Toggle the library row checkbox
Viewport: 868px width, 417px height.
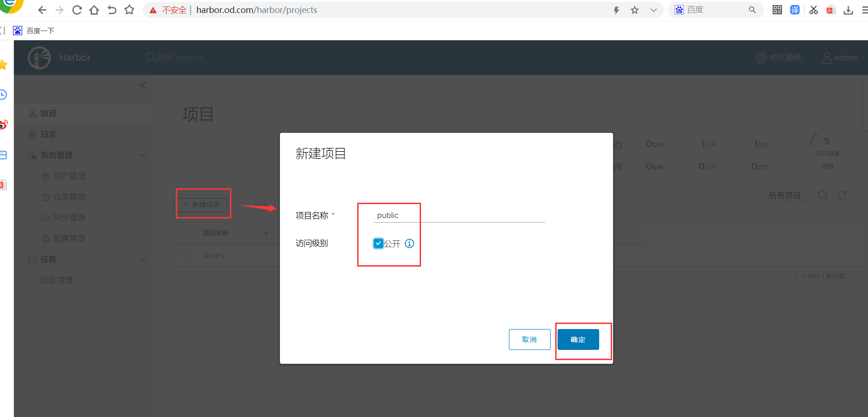[186, 255]
